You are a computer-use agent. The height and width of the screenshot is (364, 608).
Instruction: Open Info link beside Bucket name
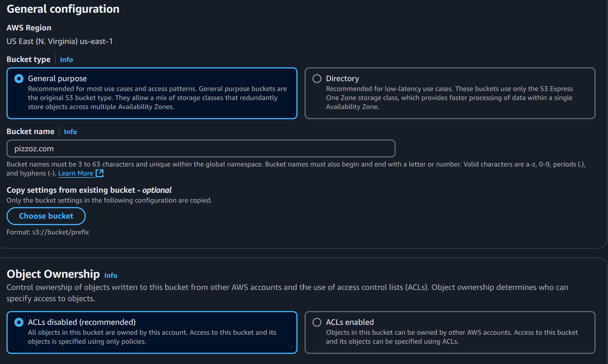tap(70, 132)
